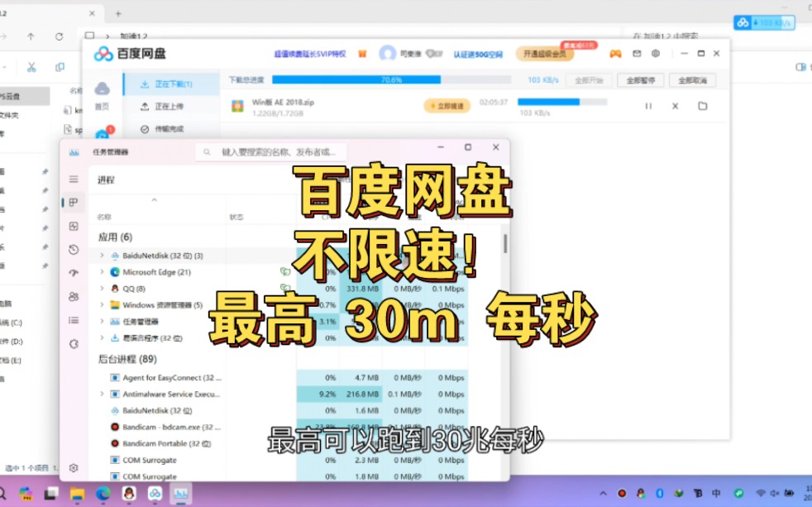Click the Cut scissors icon in File Explorer
812x507 pixels.
[31, 67]
